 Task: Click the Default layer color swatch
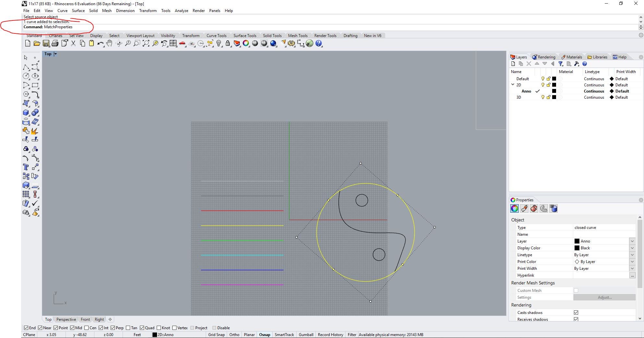point(554,79)
